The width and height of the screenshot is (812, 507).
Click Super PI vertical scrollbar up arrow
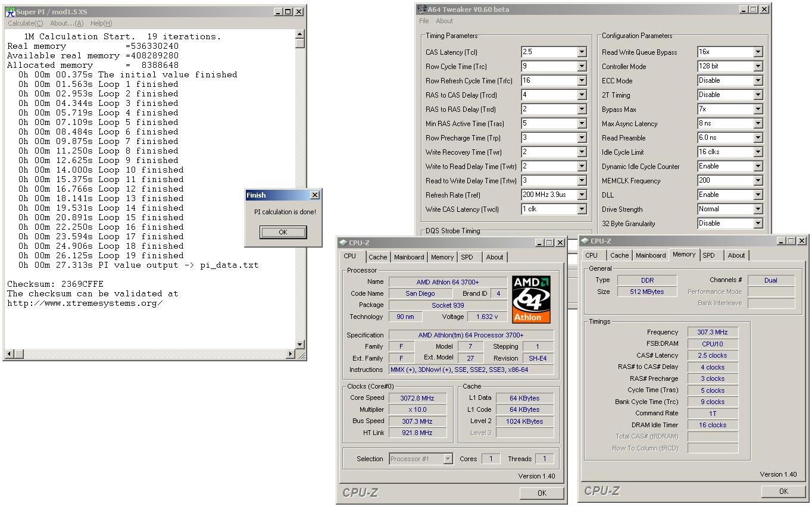point(299,34)
